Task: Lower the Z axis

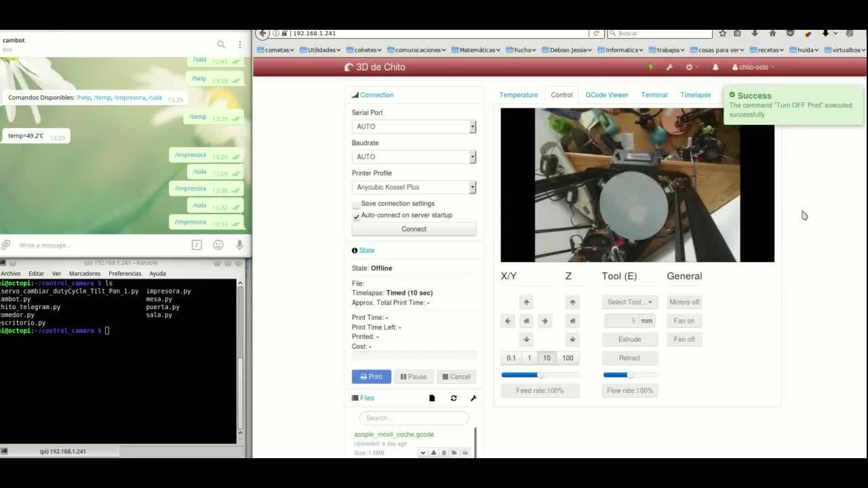Action: tap(572, 339)
